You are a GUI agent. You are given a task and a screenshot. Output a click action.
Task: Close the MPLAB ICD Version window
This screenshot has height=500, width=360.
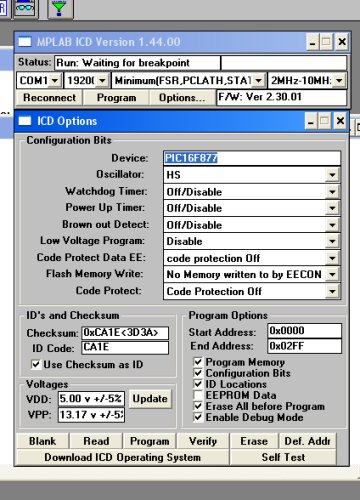click(342, 42)
